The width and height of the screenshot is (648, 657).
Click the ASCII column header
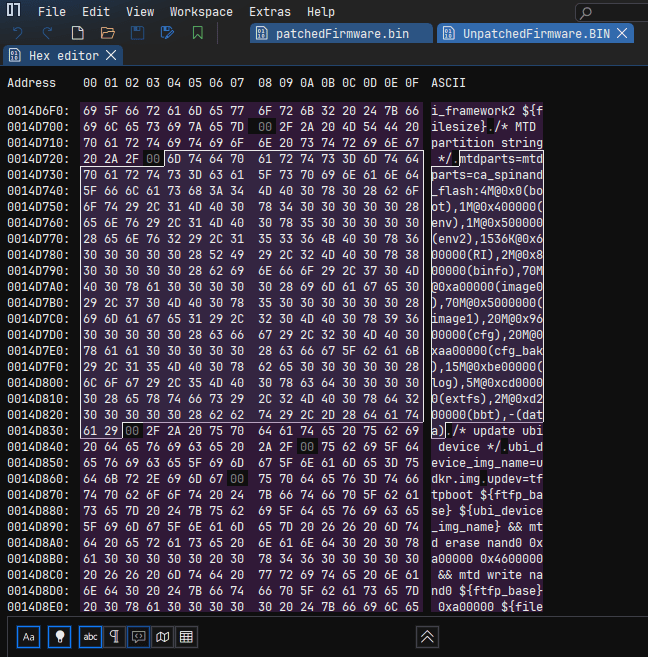click(x=448, y=83)
